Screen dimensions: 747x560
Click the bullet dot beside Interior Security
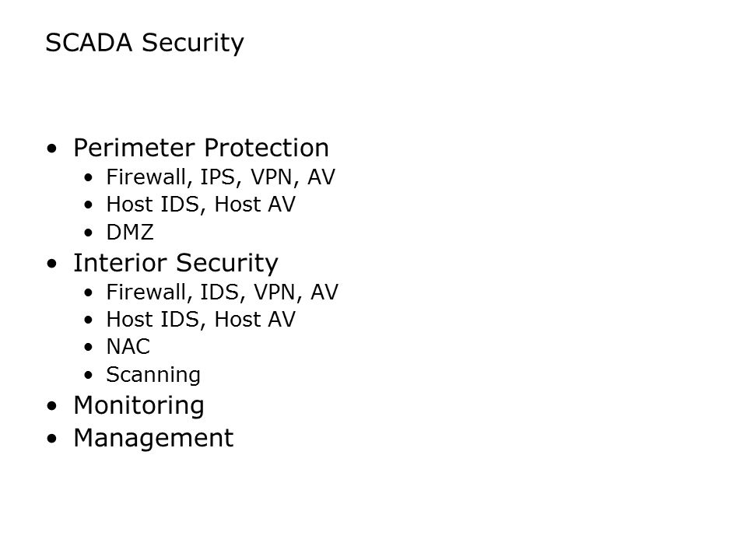52,264
